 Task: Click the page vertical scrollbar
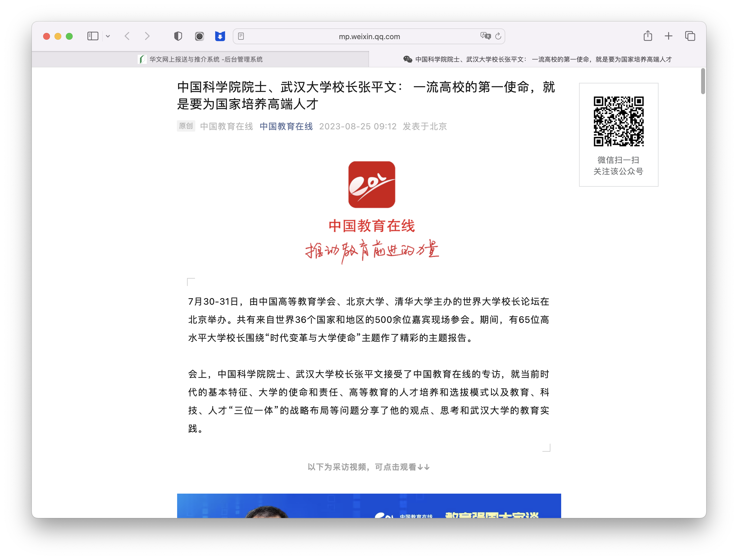703,81
